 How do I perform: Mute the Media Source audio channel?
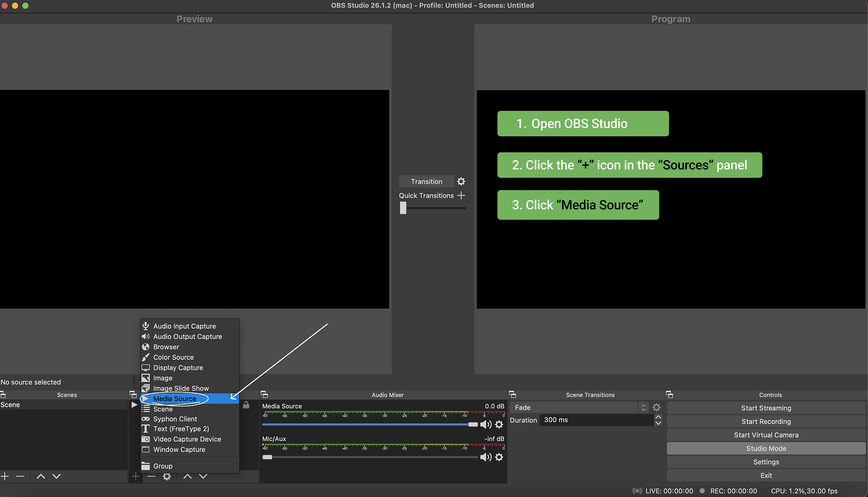[486, 424]
